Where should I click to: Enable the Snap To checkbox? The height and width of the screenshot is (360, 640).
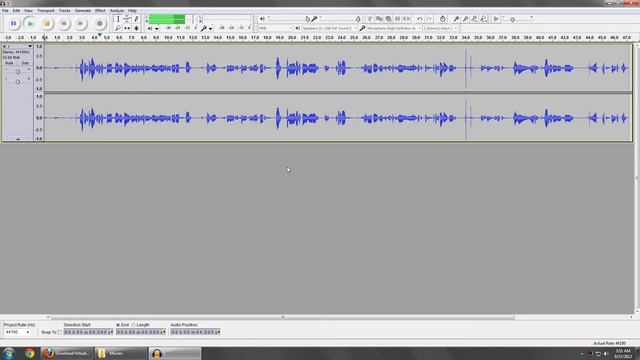(x=60, y=332)
